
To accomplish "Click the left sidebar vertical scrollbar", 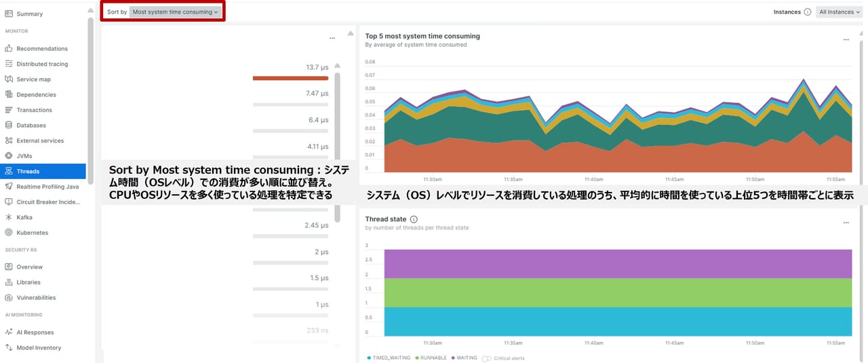I will tap(91, 102).
